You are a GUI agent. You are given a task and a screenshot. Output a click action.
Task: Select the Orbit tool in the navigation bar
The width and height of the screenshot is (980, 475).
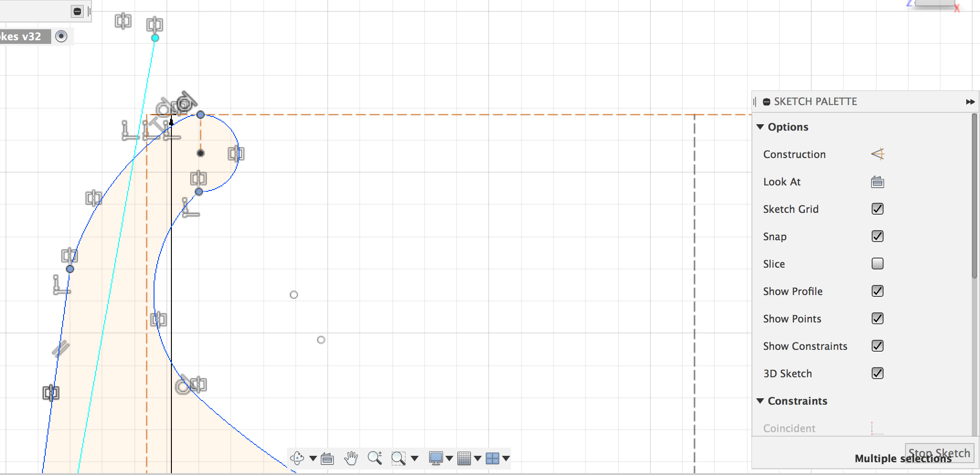click(297, 459)
